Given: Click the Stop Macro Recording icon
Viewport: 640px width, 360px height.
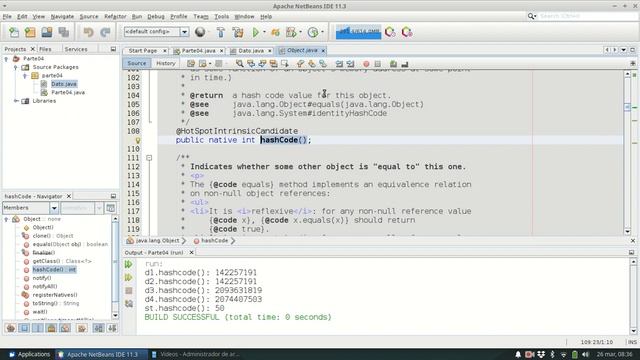Looking at the screenshot, I should point(378,64).
